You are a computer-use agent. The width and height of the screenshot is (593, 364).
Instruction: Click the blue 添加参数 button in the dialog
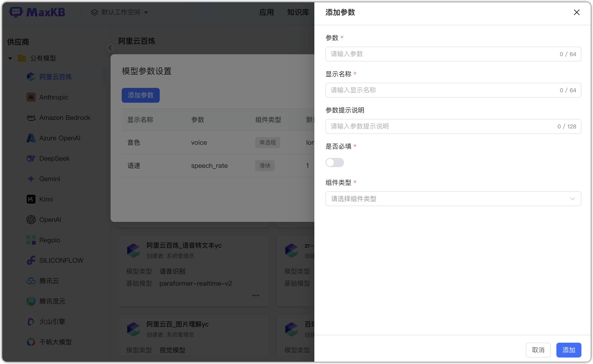[140, 95]
